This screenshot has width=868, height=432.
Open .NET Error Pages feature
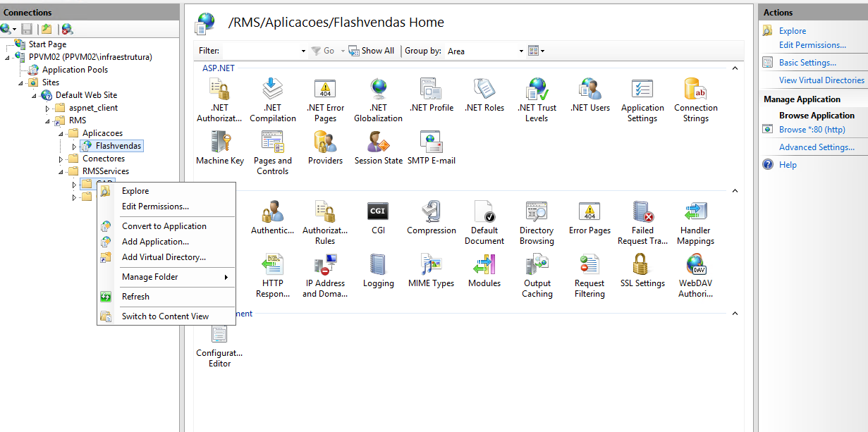point(325,100)
